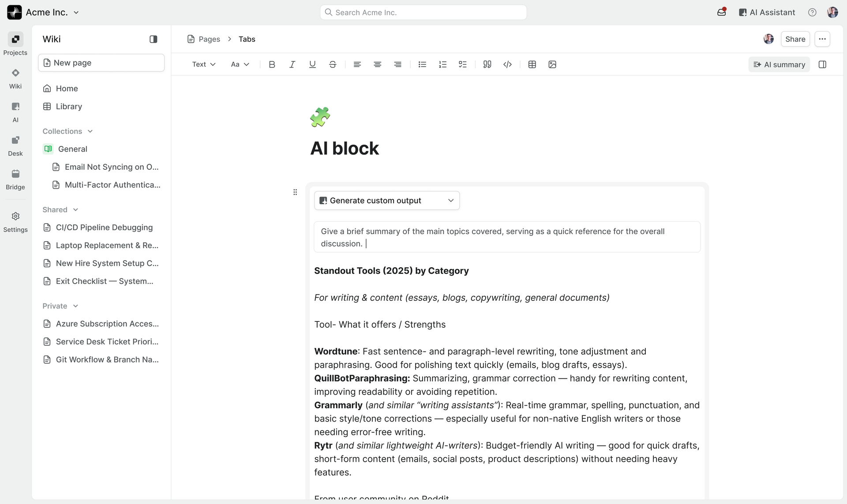The height and width of the screenshot is (504, 847).
Task: Open Bridge in left rail
Action: point(15,179)
